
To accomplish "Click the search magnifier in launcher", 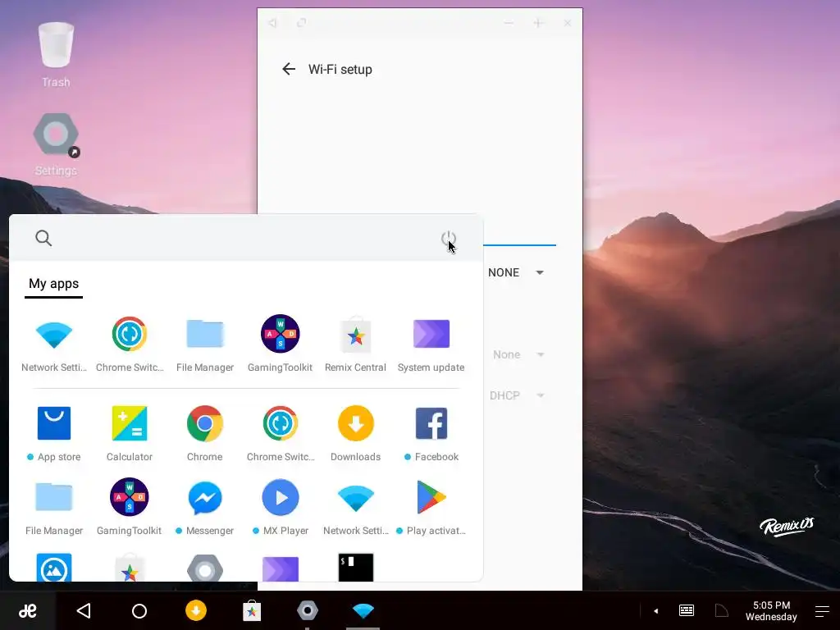I will tap(43, 238).
